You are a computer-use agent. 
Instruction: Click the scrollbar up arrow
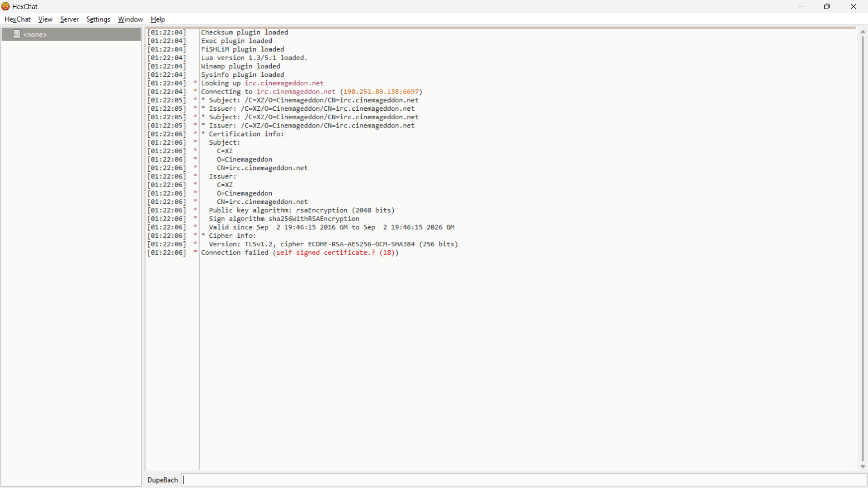[x=863, y=31]
